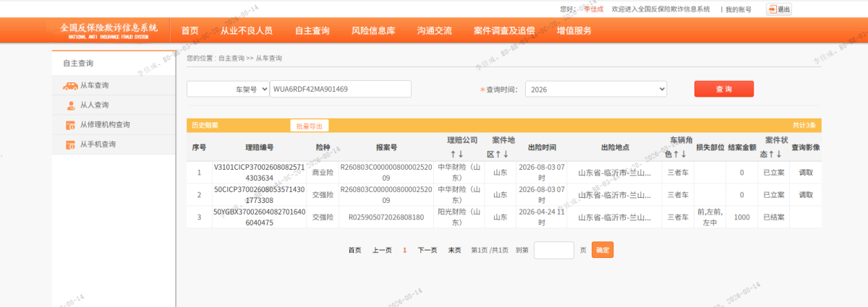Viewport: 868px width, 307px height.
Task: Open the 查询时间 year dropdown showing 2026
Action: click(x=596, y=89)
